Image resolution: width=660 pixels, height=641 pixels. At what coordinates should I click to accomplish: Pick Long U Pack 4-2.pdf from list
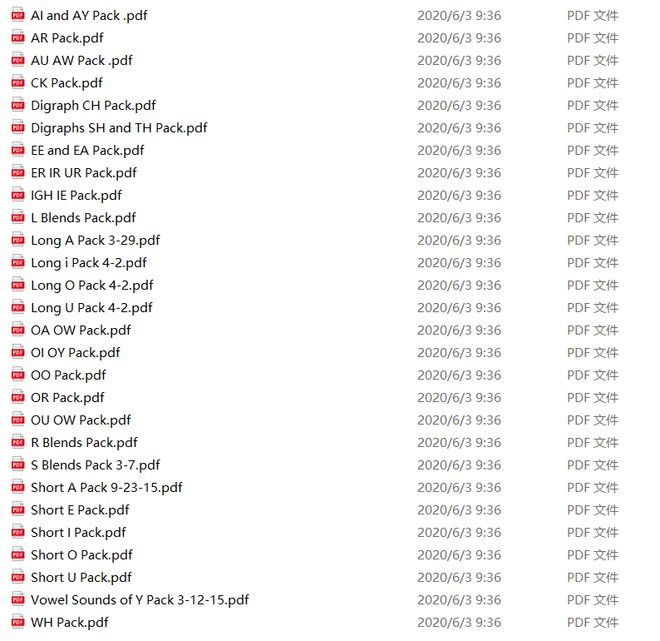(x=91, y=308)
